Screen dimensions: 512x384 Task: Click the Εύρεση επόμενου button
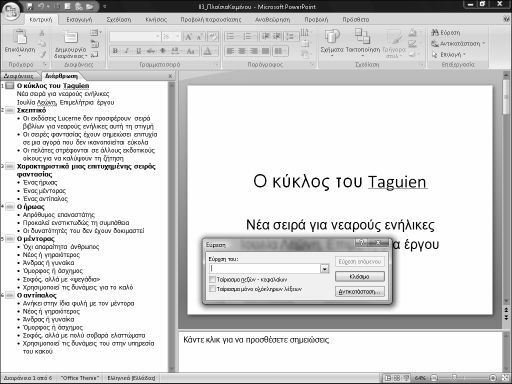pyautogui.click(x=359, y=262)
